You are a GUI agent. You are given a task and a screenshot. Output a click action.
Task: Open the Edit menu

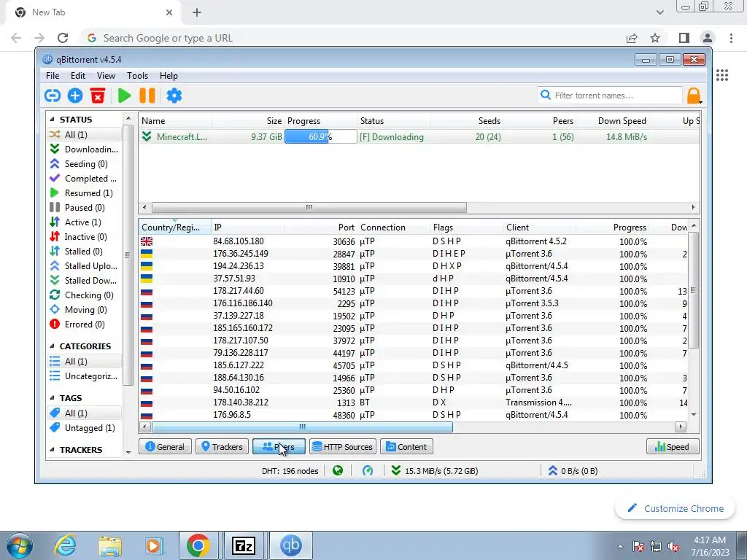pos(77,76)
